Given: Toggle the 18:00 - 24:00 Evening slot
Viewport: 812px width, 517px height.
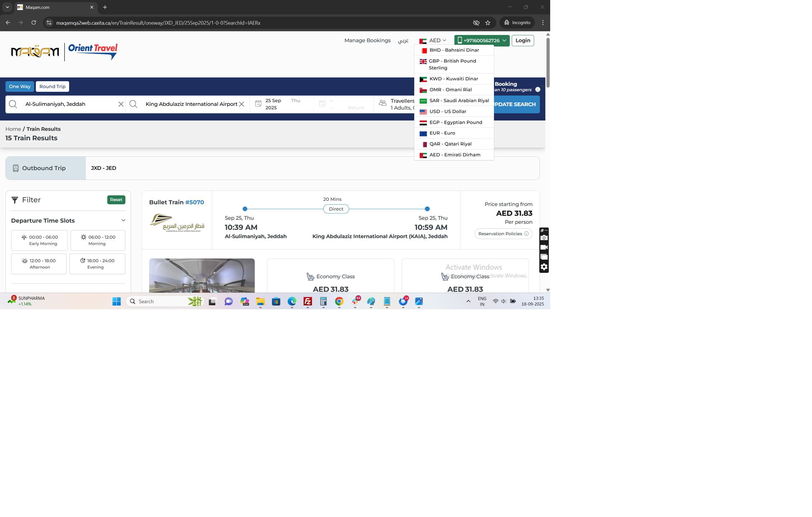Looking at the screenshot, I should pyautogui.click(x=97, y=264).
